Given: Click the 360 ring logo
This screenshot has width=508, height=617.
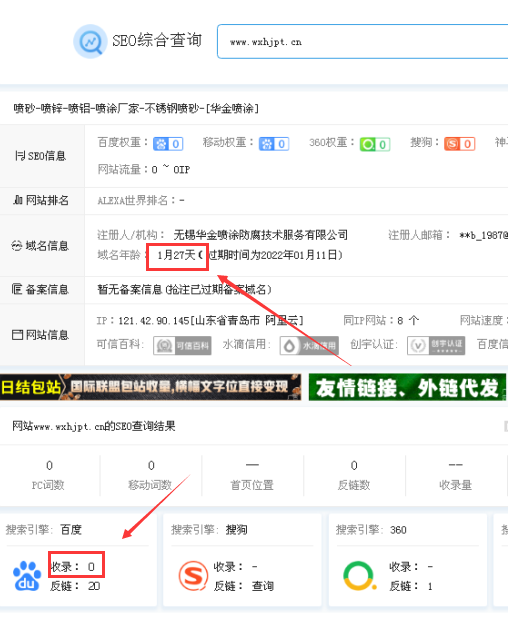Looking at the screenshot, I should (359, 576).
